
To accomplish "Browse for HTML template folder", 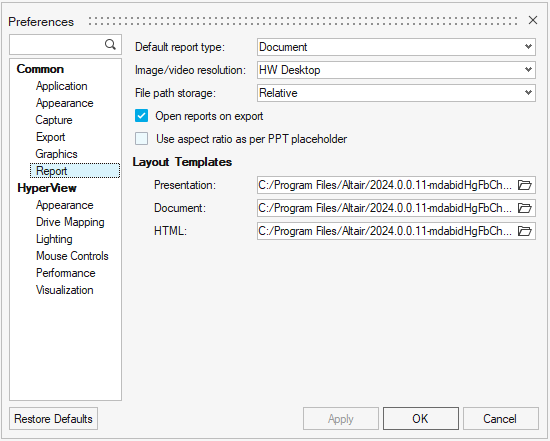I will [x=525, y=231].
